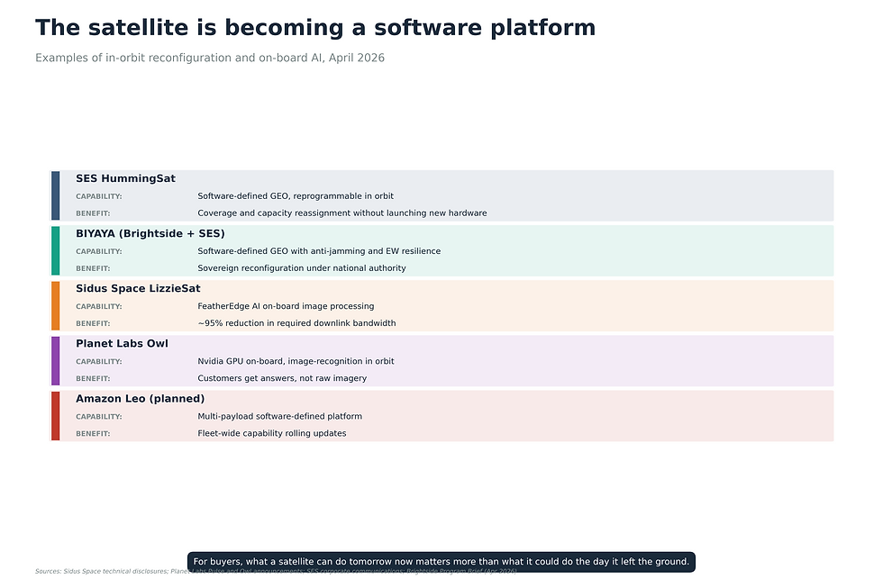This screenshot has width=883, height=588.
Task: Click the BIYAYA (Brightside + SES) heading
Action: [150, 233]
